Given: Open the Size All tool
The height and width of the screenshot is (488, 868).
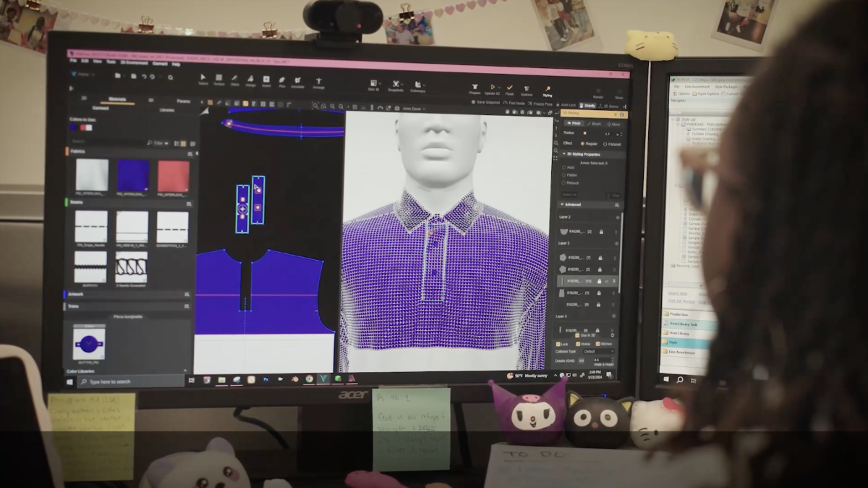Looking at the screenshot, I should pos(373,85).
